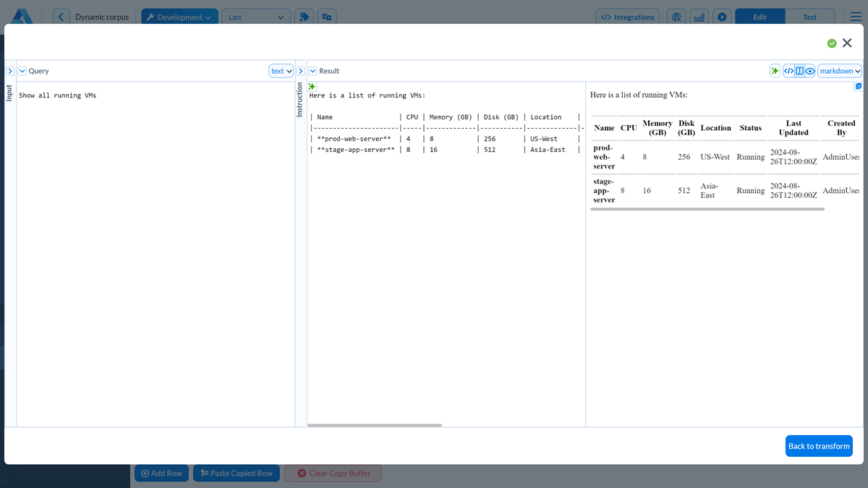Screen dimensions: 868x488
Task: Switch the result to code source view
Action: 788,71
